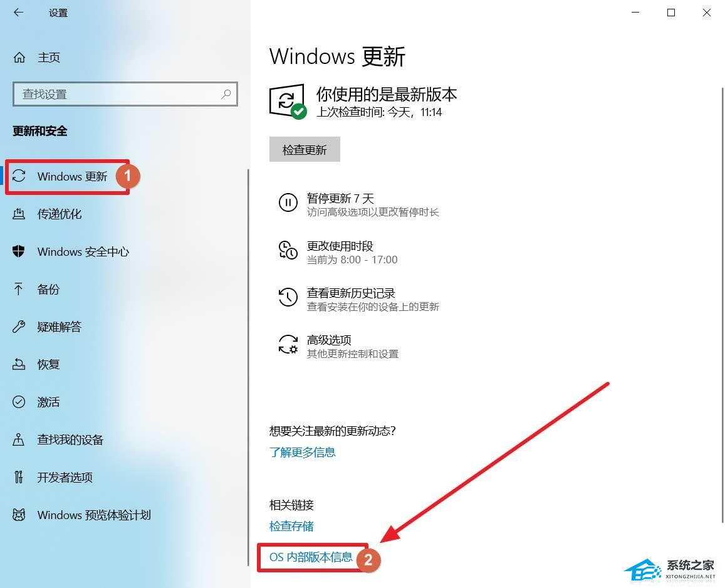Click the back arrow icon

[x=19, y=13]
